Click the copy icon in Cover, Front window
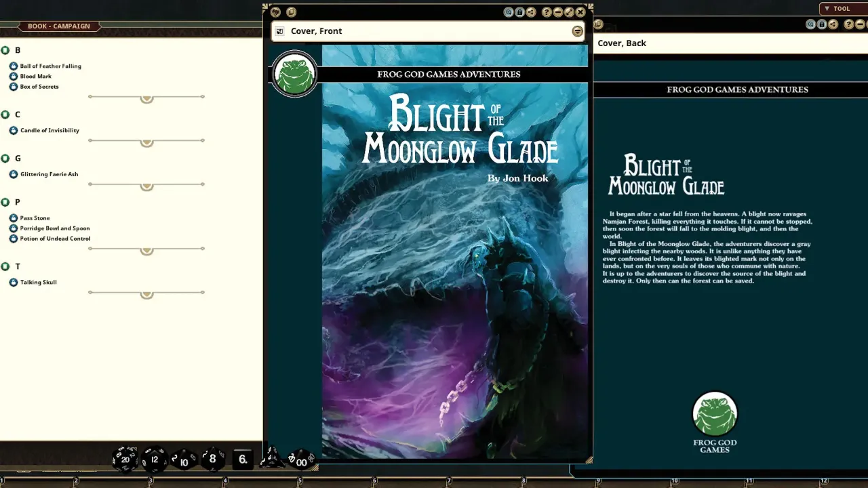868x488 pixels. point(291,12)
